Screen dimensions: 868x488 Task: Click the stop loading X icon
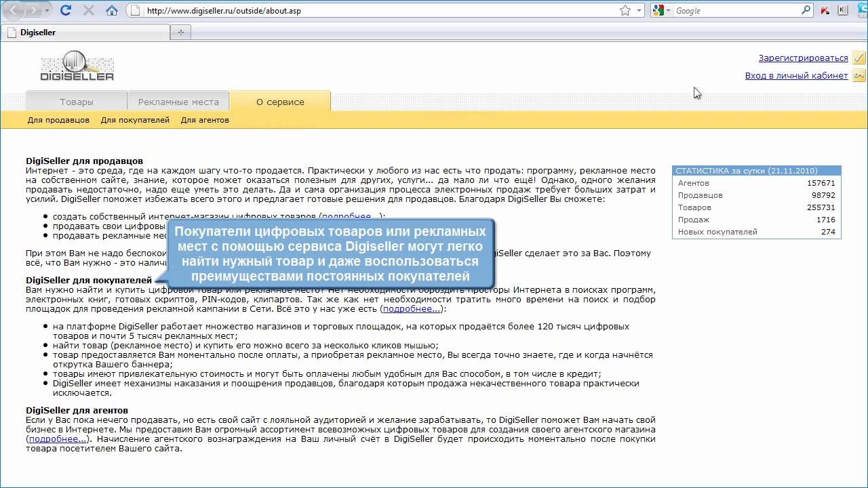pos(88,10)
